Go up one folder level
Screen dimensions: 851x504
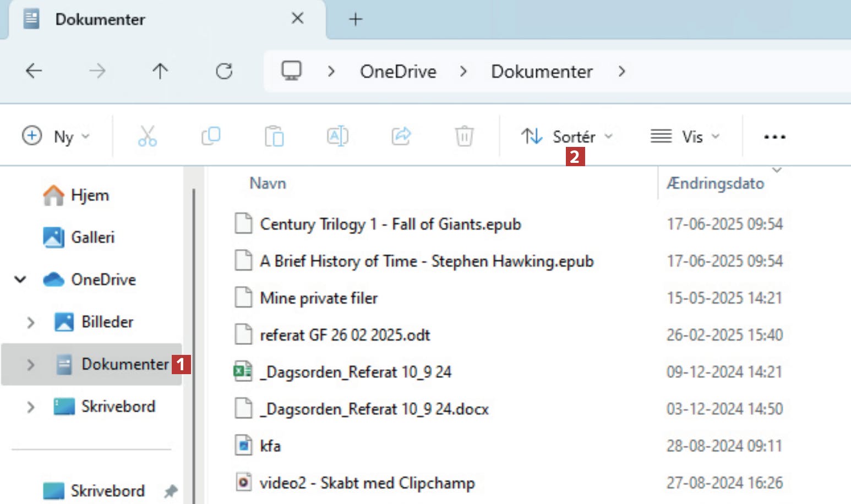point(160,71)
